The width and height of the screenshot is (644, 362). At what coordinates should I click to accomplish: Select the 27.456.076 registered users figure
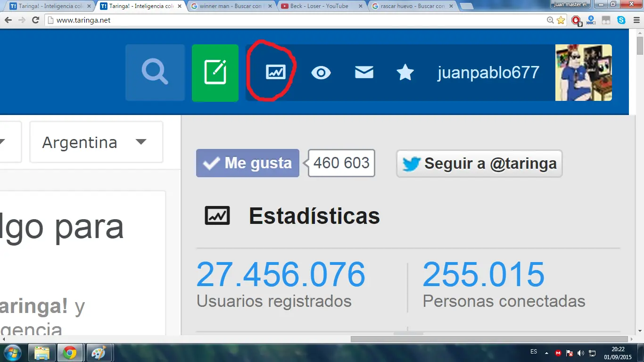281,274
